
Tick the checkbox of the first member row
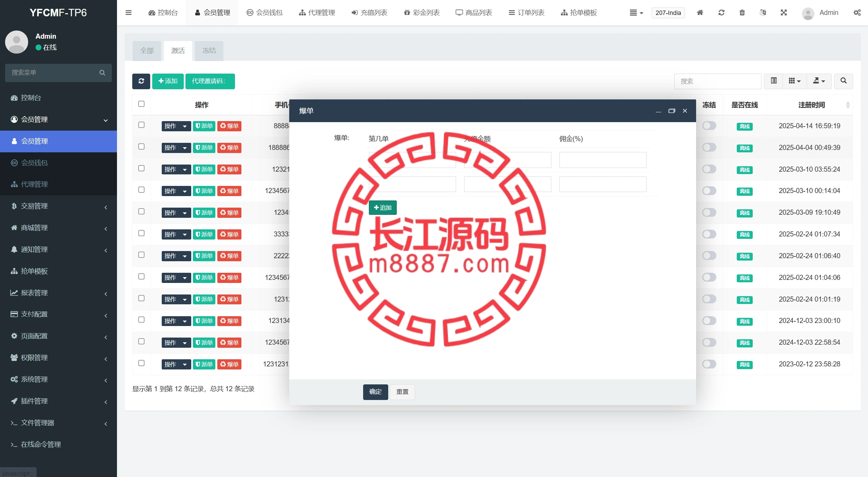point(141,125)
